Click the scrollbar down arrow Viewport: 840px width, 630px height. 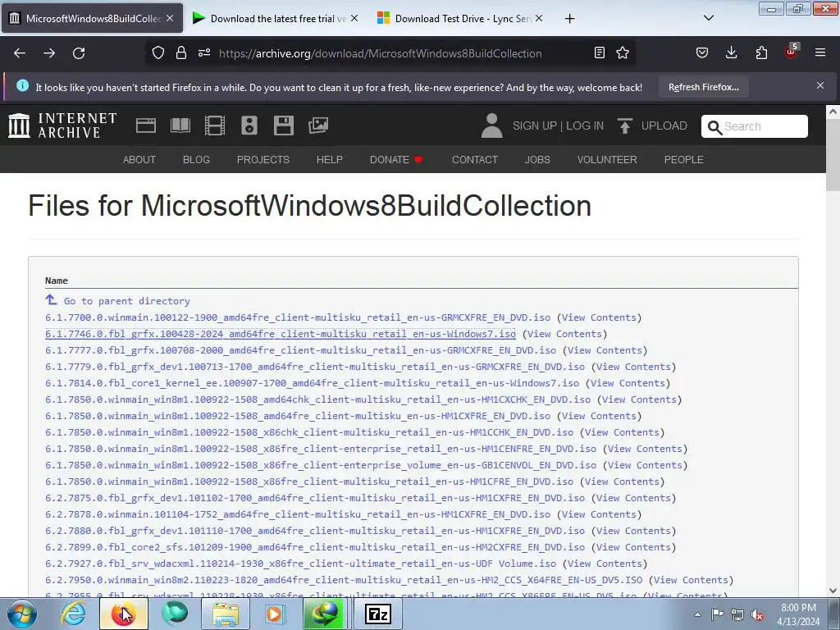click(x=833, y=591)
